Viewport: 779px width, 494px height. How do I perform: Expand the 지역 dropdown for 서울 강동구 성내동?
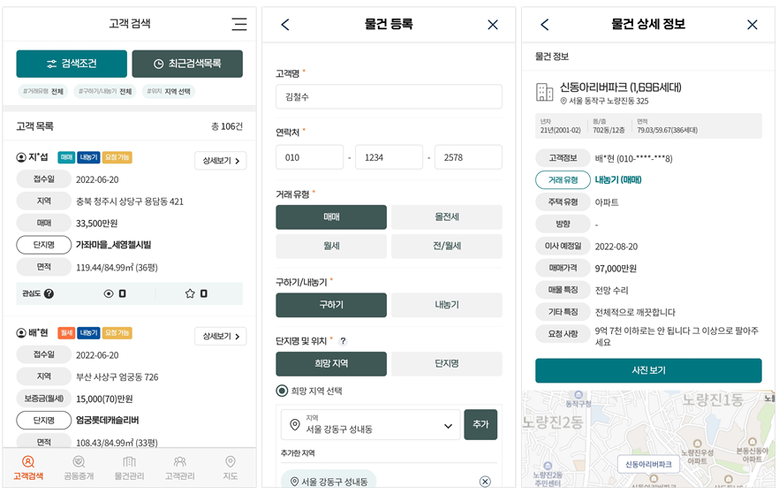point(445,425)
